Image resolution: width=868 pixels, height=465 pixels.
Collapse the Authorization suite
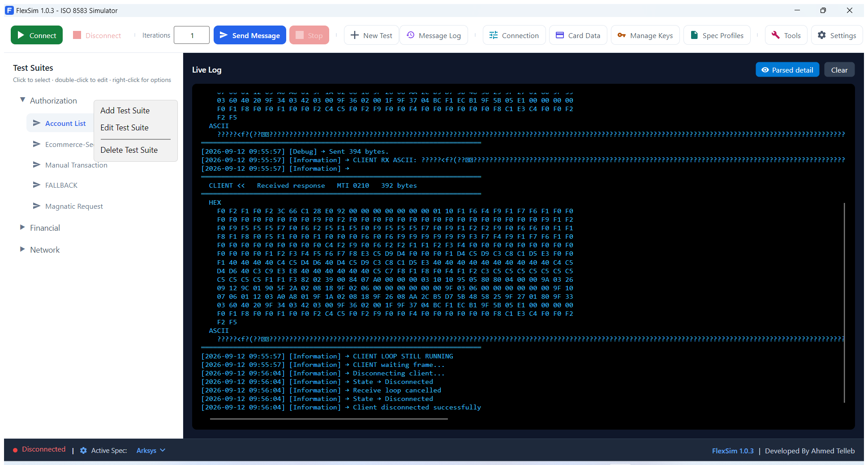pos(22,99)
